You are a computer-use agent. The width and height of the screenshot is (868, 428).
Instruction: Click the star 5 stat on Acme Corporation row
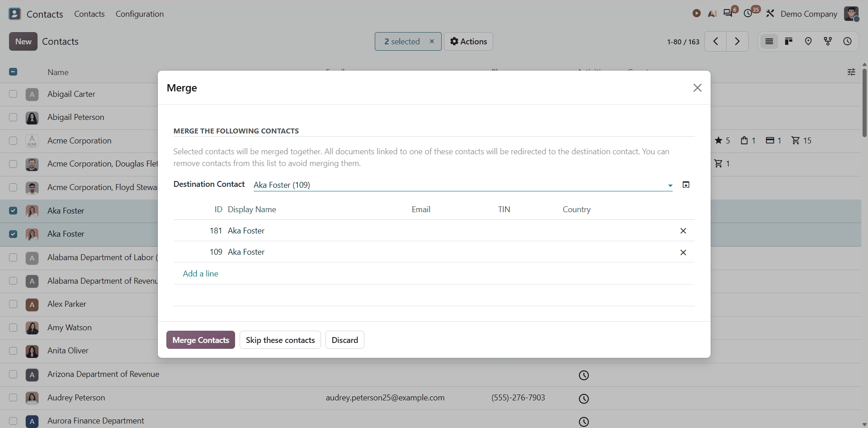(722, 141)
